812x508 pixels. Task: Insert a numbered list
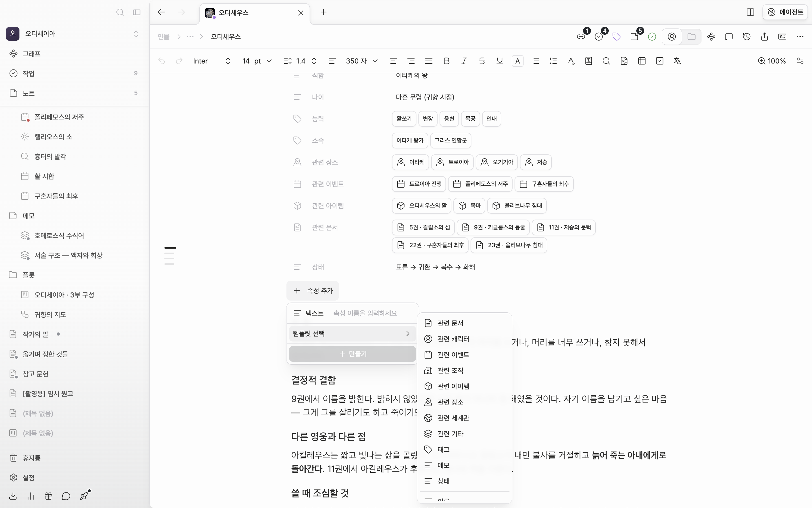tap(553, 61)
